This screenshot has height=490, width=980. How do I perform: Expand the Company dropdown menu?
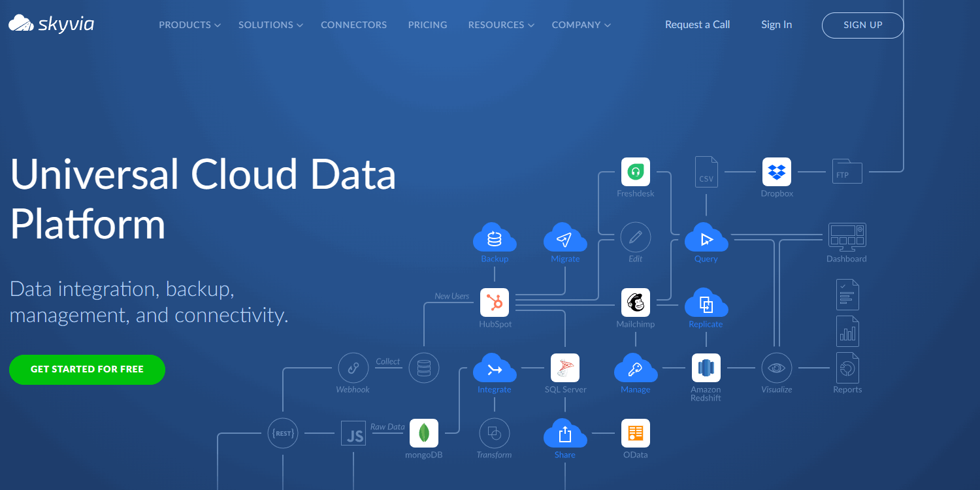coord(581,25)
